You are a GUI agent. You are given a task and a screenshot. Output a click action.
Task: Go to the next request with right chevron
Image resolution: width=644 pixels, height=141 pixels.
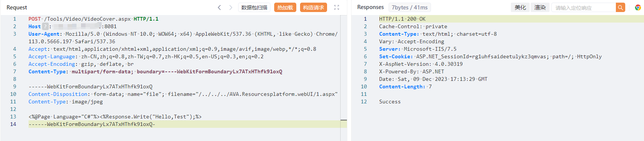[x=231, y=7]
